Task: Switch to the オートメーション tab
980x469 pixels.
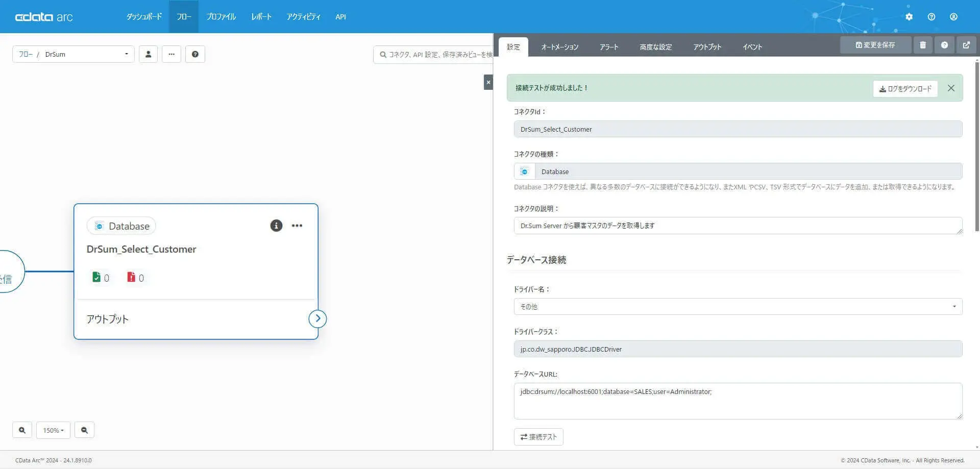Action: pos(560,47)
